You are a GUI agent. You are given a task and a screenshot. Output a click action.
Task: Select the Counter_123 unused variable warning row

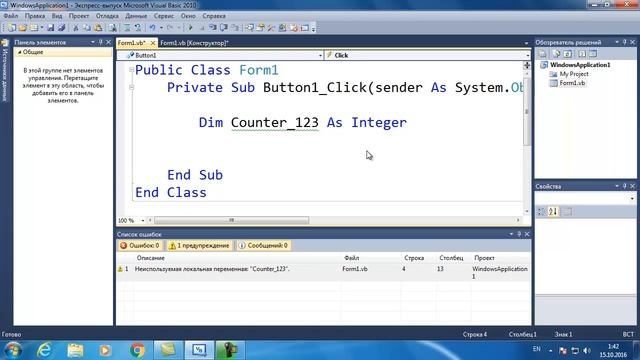tap(323, 272)
